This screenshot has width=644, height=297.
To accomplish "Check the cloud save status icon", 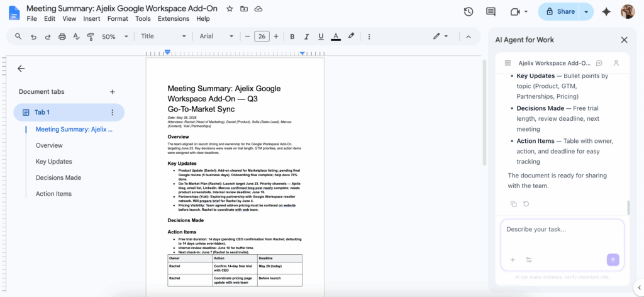I will (x=258, y=9).
